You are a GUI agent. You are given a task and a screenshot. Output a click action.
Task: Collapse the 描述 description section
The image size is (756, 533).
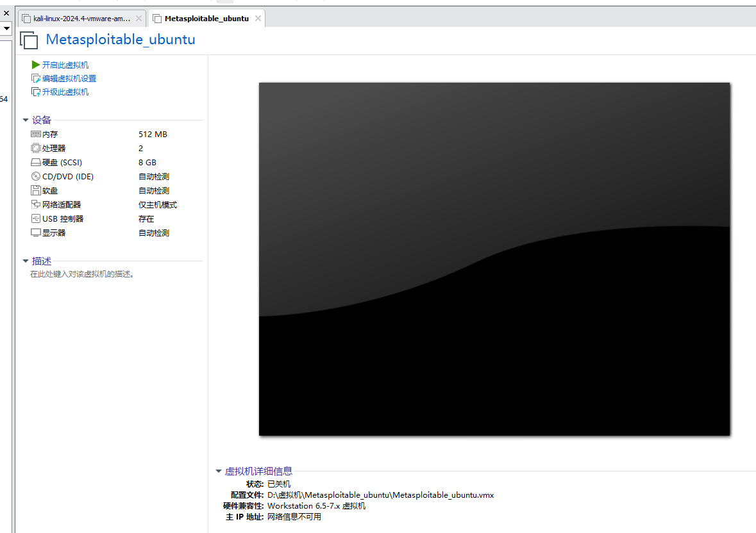point(26,261)
